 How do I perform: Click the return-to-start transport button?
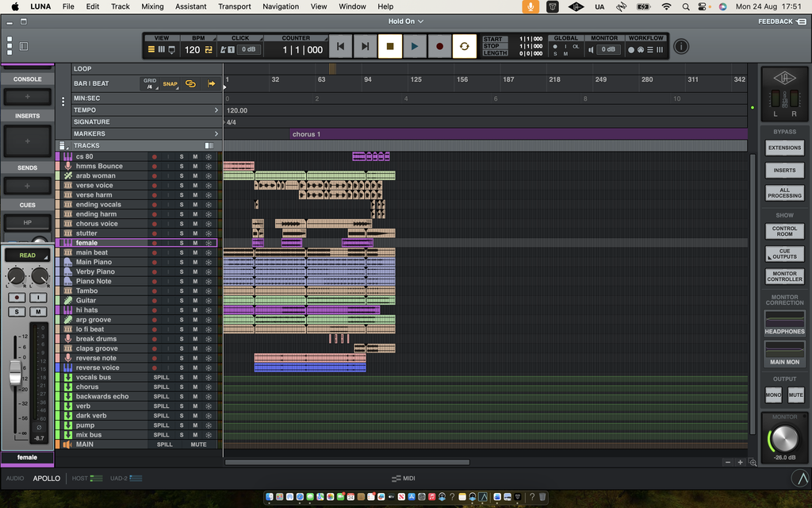[x=340, y=47]
